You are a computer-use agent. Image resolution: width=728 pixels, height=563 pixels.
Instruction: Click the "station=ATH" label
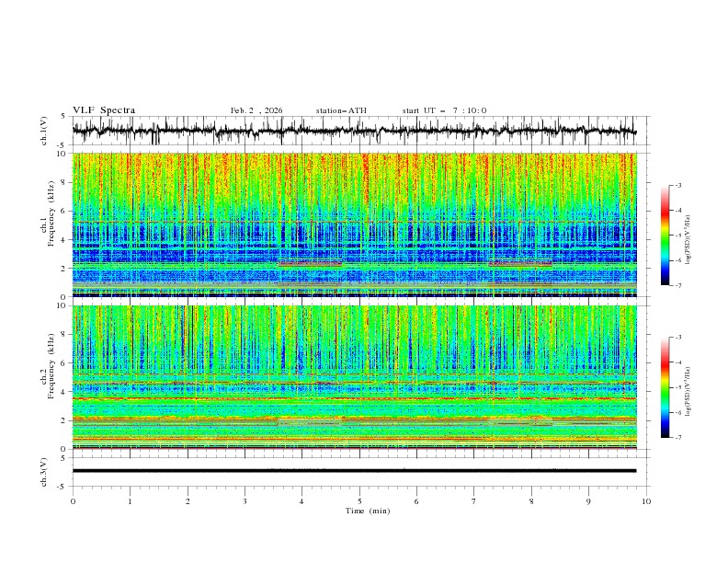pyautogui.click(x=341, y=110)
